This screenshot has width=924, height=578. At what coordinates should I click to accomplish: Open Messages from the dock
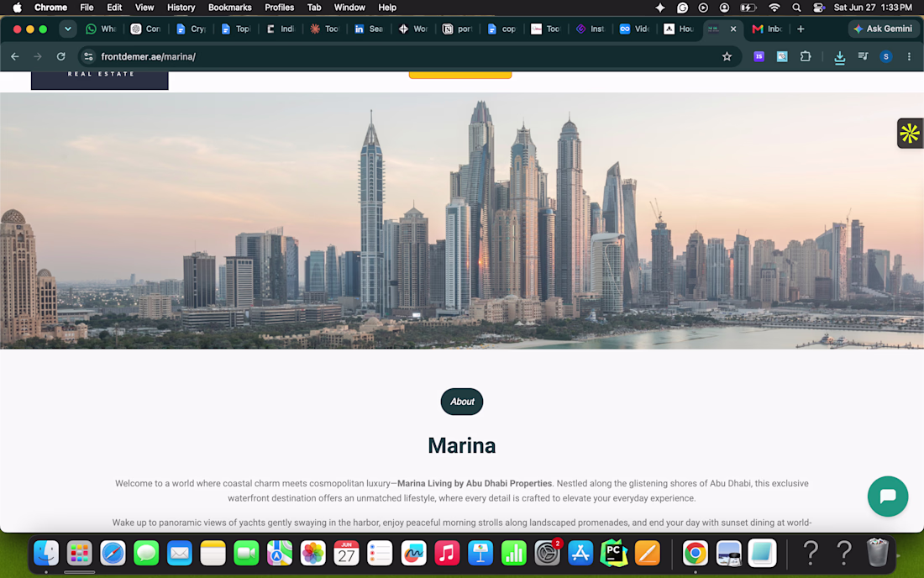[x=146, y=554]
